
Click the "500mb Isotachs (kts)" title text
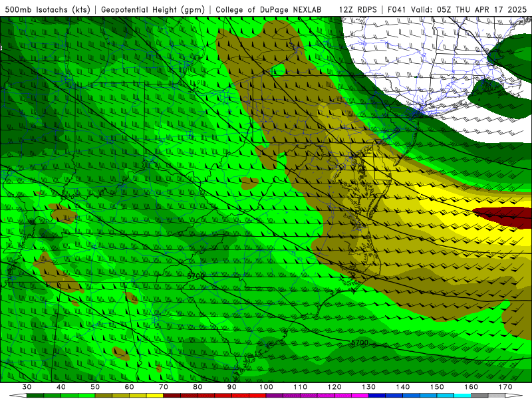point(47,9)
